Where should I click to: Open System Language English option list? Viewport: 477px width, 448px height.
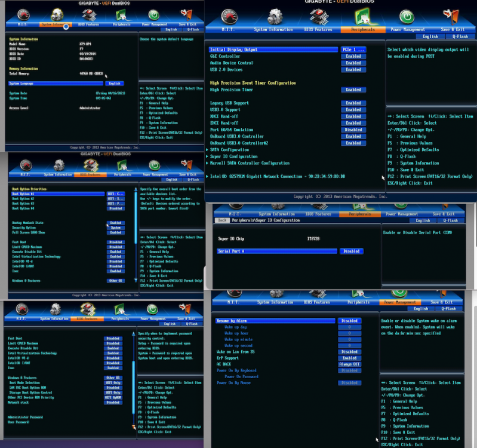click(x=115, y=84)
